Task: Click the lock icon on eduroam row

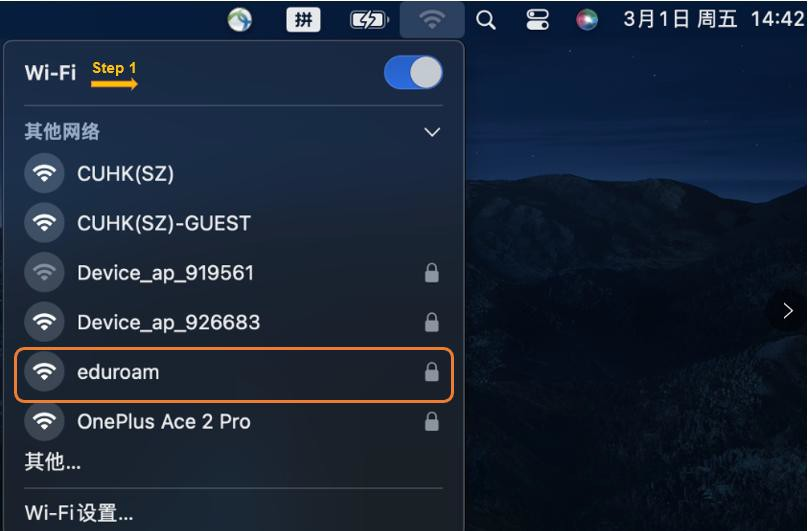Action: pyautogui.click(x=432, y=372)
